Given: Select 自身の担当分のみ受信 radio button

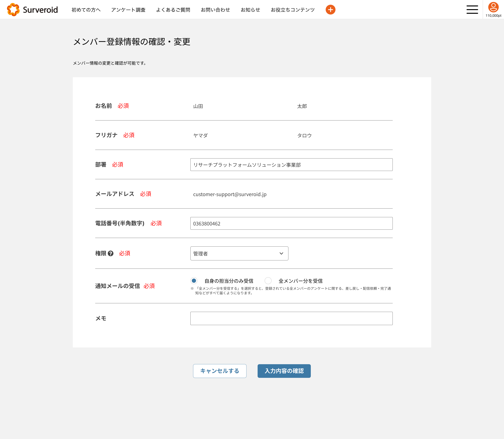Looking at the screenshot, I should click(x=194, y=281).
